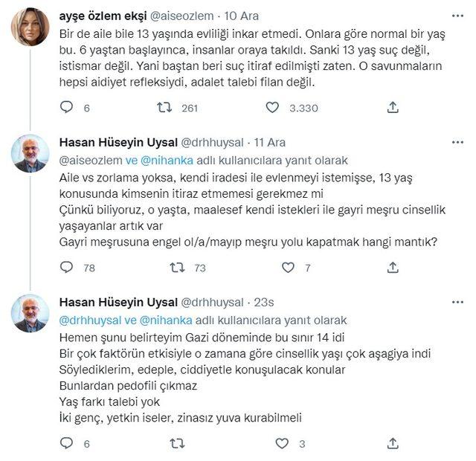Like the tweet with 7 likes
Viewport: 476px width, 461px height.
click(x=273, y=268)
